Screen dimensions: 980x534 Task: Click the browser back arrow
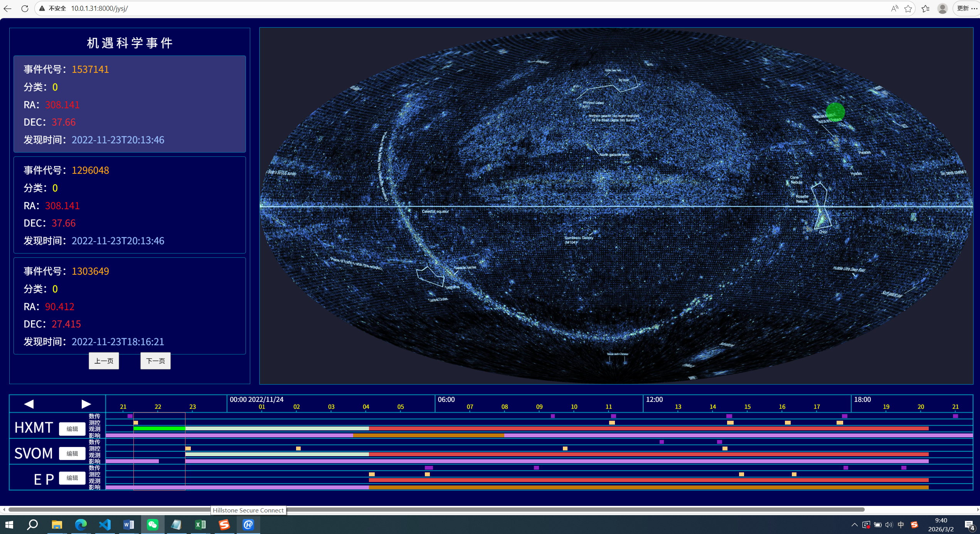(8, 8)
